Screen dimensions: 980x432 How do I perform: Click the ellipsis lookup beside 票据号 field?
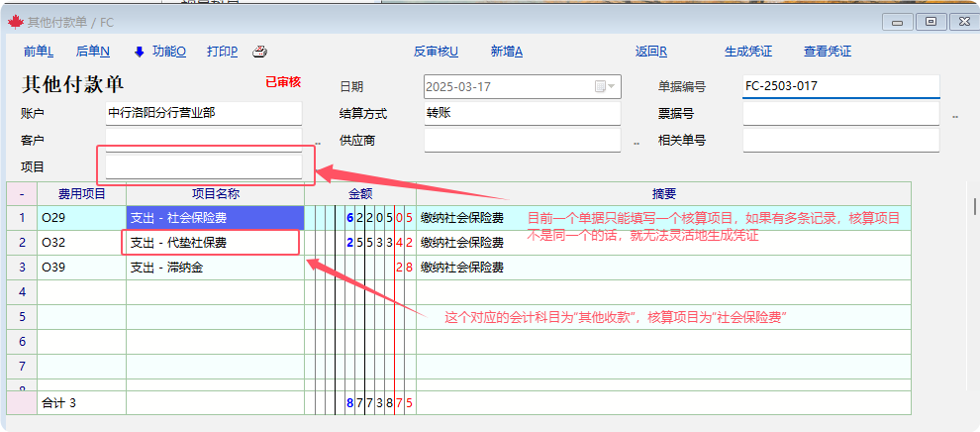[x=954, y=117]
